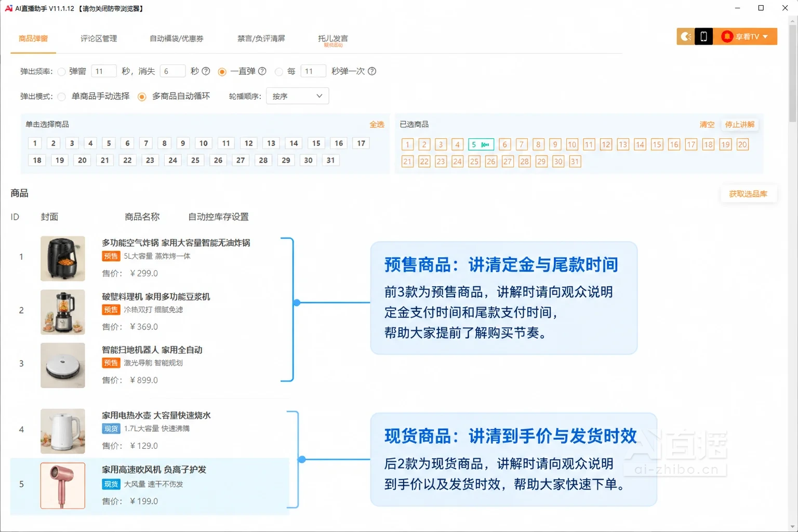Click 清空 to clear selected products
Screen dimensions: 798x532
click(707, 125)
